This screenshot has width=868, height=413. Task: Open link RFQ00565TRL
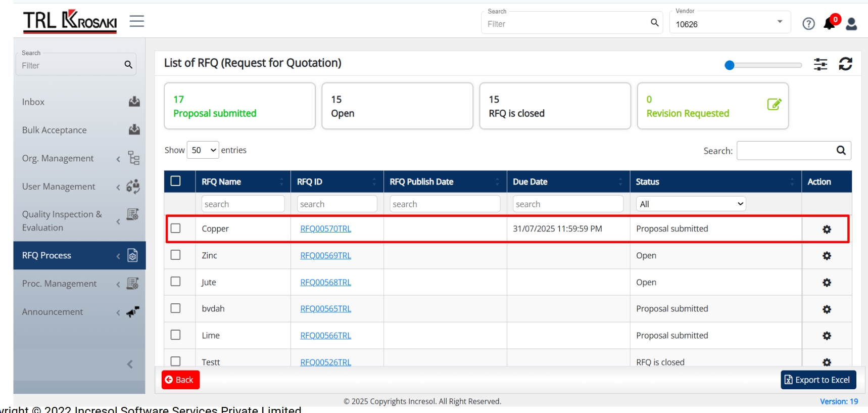click(x=325, y=308)
